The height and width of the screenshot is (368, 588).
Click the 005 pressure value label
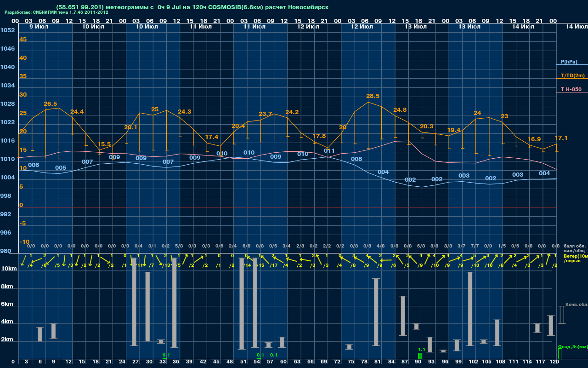pos(61,168)
